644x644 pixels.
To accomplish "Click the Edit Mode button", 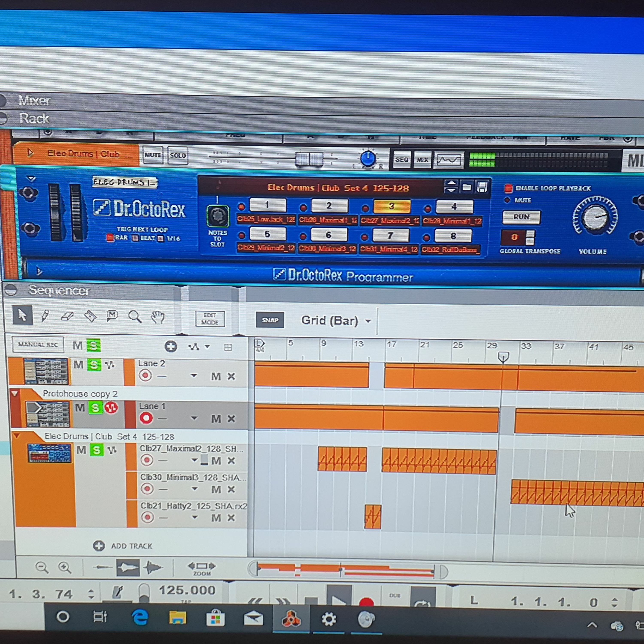I will point(210,319).
